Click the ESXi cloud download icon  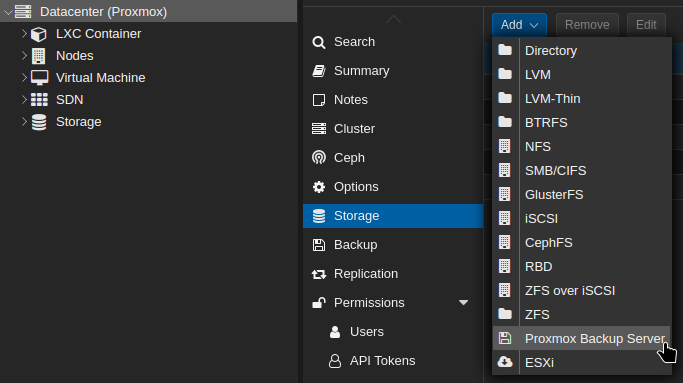tap(505, 362)
